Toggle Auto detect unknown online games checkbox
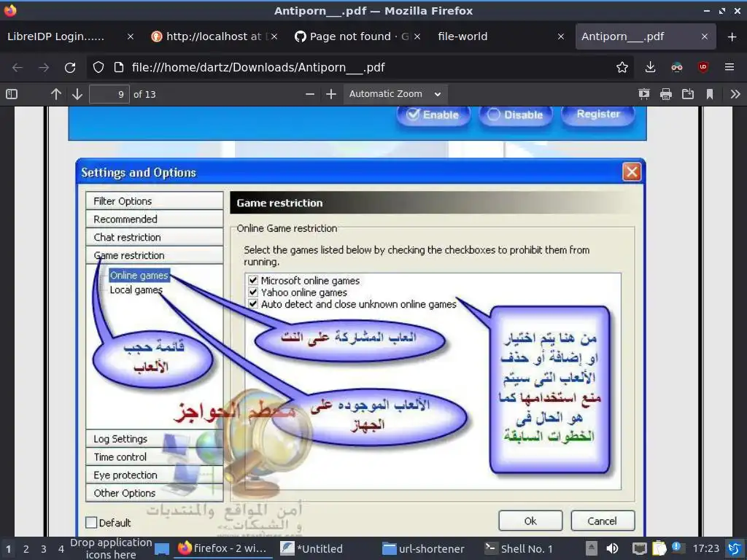747x560 pixels. point(253,303)
